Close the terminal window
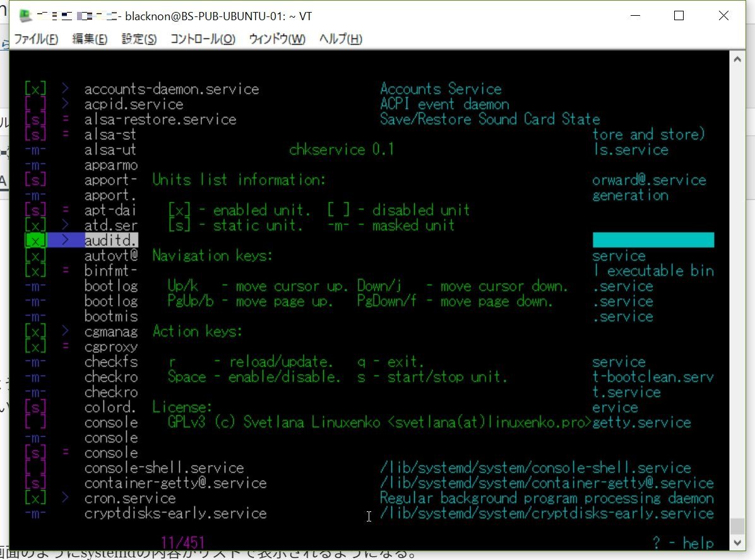 (x=723, y=16)
